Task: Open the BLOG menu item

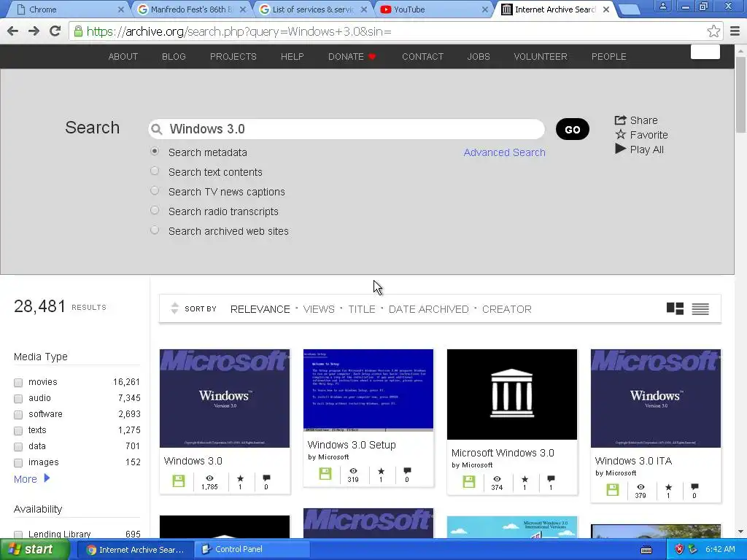Action: click(174, 57)
